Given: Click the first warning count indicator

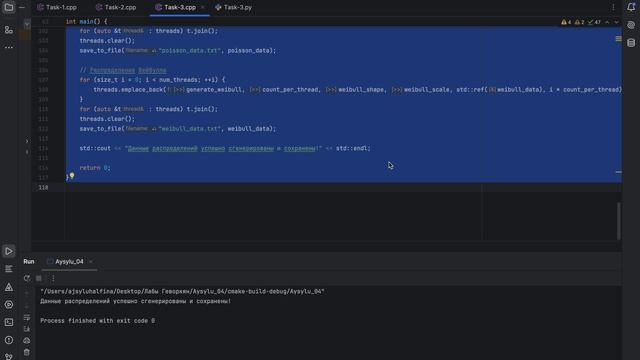Looking at the screenshot, I should click(x=566, y=22).
